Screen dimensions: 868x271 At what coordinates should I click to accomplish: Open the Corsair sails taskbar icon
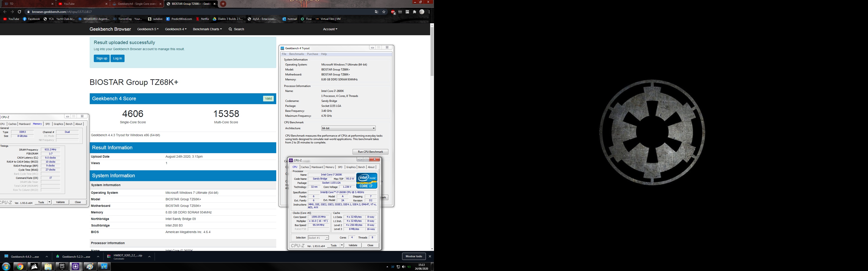pyautogui.click(x=34, y=267)
